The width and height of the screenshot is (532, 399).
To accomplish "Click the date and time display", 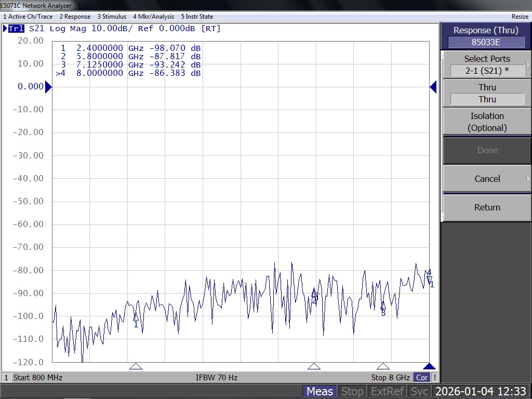I will coord(481,391).
